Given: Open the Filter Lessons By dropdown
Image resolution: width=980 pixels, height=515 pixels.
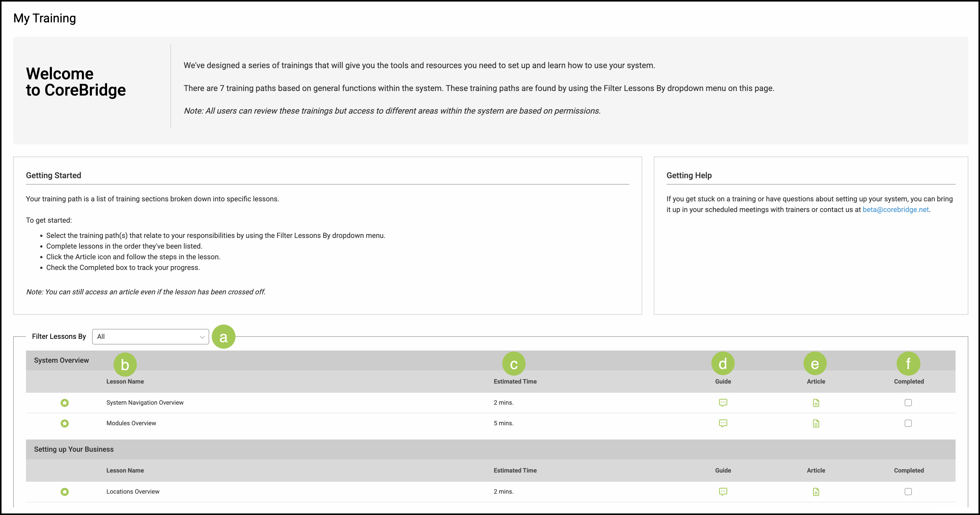Looking at the screenshot, I should 150,337.
